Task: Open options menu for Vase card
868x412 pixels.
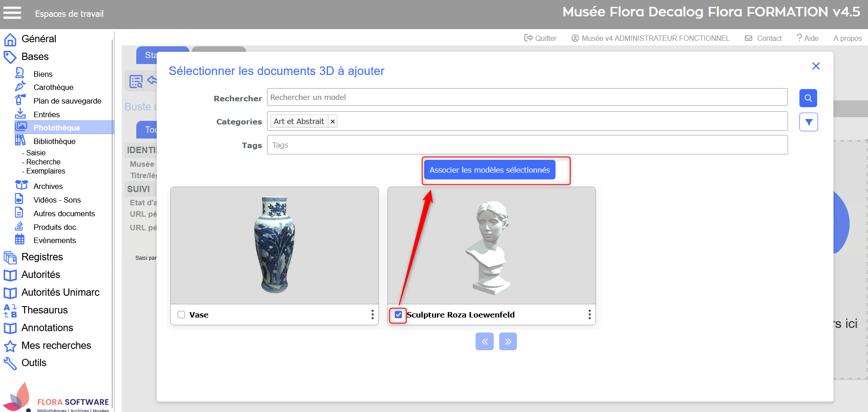Action: (372, 315)
